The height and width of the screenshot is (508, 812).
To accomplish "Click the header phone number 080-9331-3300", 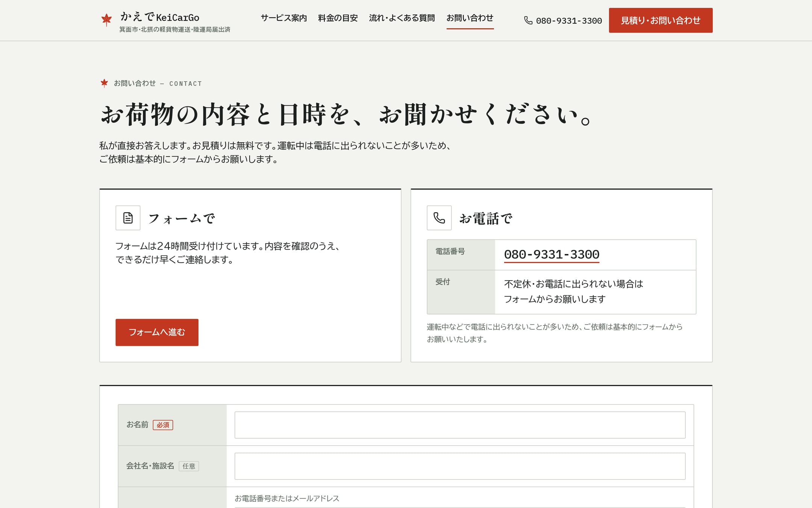I will [569, 21].
